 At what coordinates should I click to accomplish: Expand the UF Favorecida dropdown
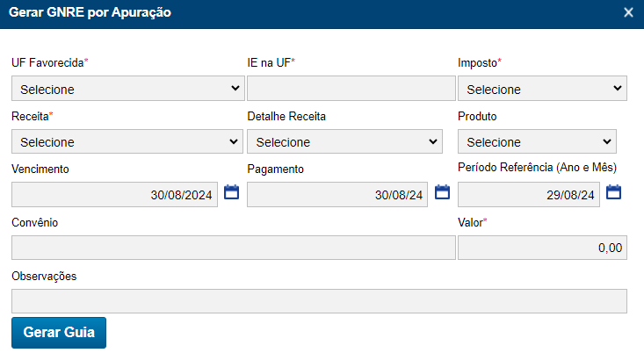click(x=127, y=89)
